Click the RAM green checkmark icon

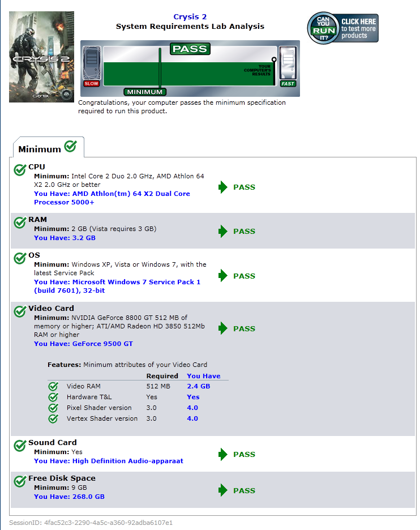pyautogui.click(x=20, y=222)
